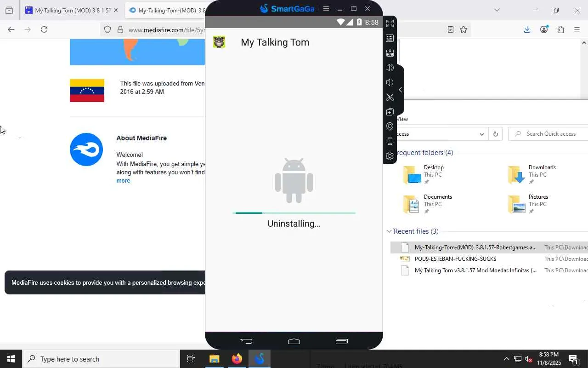Click the site security padlock icon
Image resolution: width=588 pixels, height=368 pixels.
tap(120, 29)
